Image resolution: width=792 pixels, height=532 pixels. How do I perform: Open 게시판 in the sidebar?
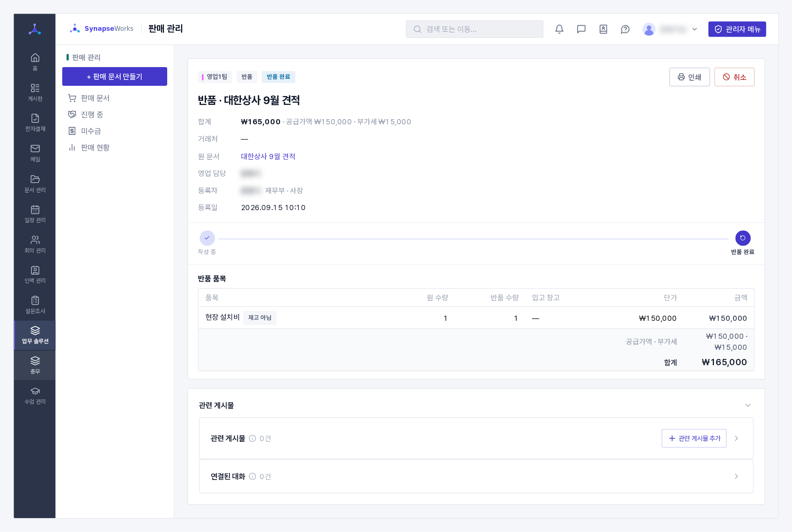point(35,92)
